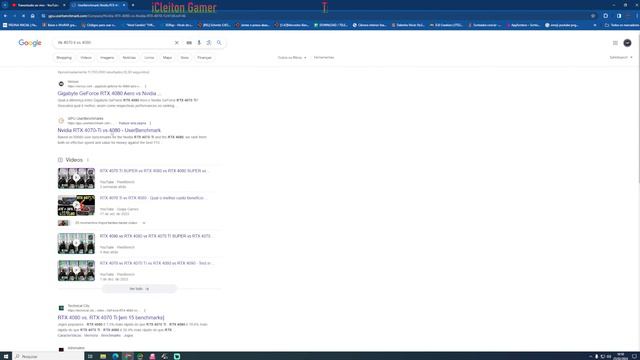
Task: Open a new browser tab
Action: (133, 5)
